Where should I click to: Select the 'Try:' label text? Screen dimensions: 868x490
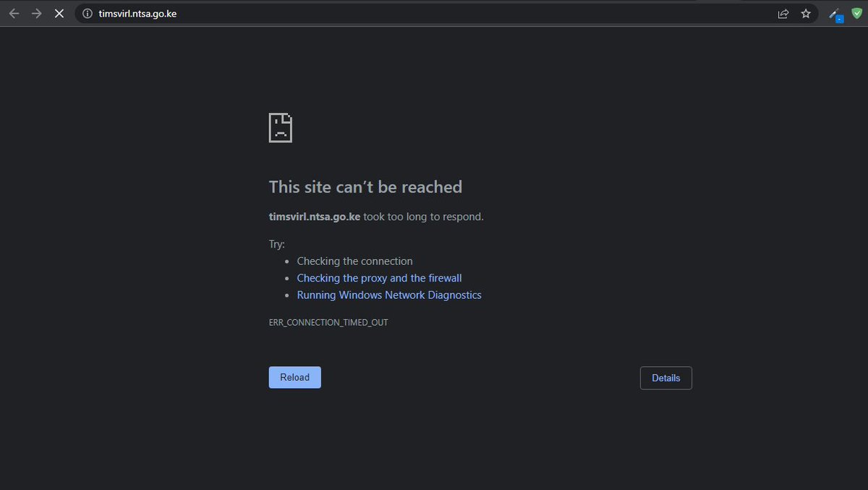pyautogui.click(x=277, y=245)
